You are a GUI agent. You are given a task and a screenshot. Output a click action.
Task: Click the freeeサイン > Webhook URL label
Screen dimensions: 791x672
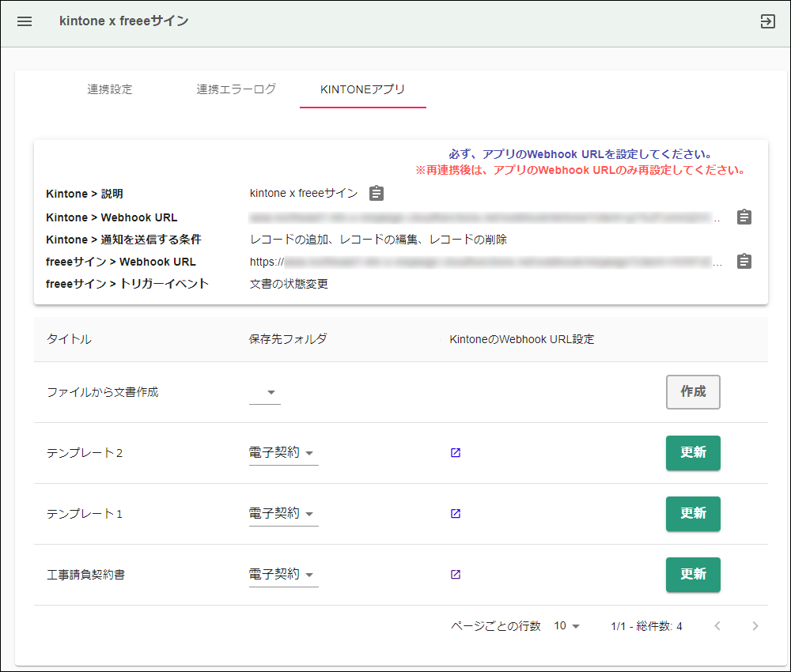tap(120, 262)
